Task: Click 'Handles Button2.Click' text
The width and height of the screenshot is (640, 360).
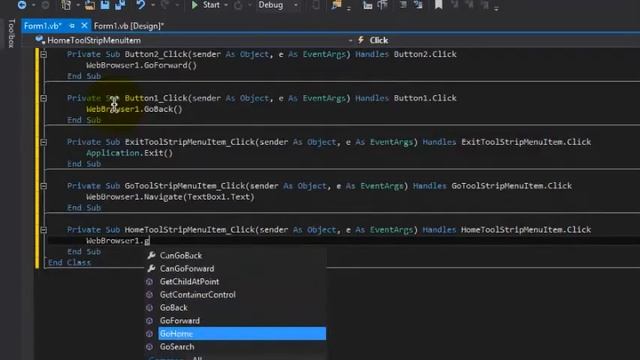Action: pyautogui.click(x=406, y=54)
